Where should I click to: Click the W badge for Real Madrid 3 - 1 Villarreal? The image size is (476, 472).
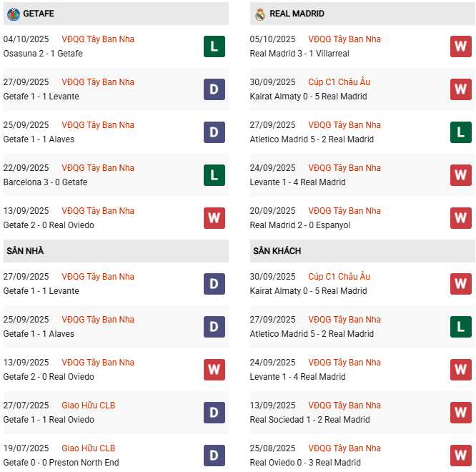(x=460, y=46)
